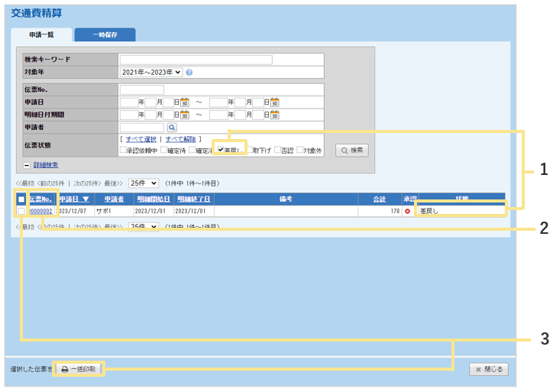Click the red approval status icon in the row

pos(408,211)
